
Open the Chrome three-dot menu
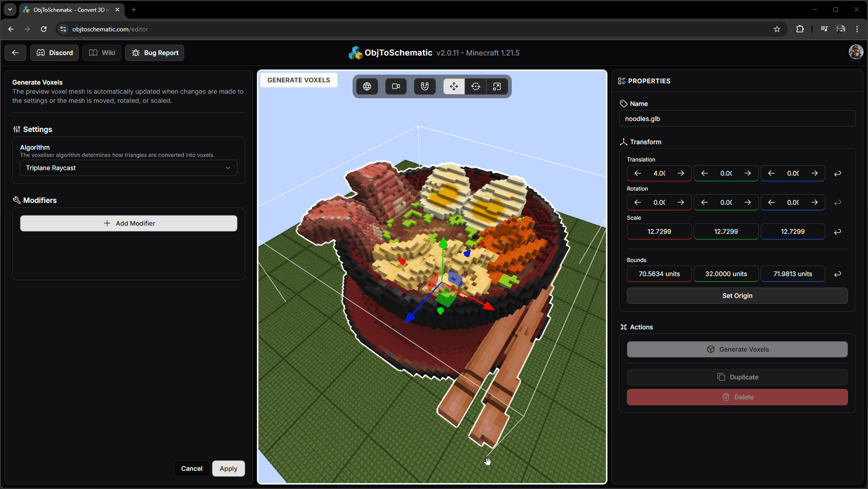coord(857,29)
